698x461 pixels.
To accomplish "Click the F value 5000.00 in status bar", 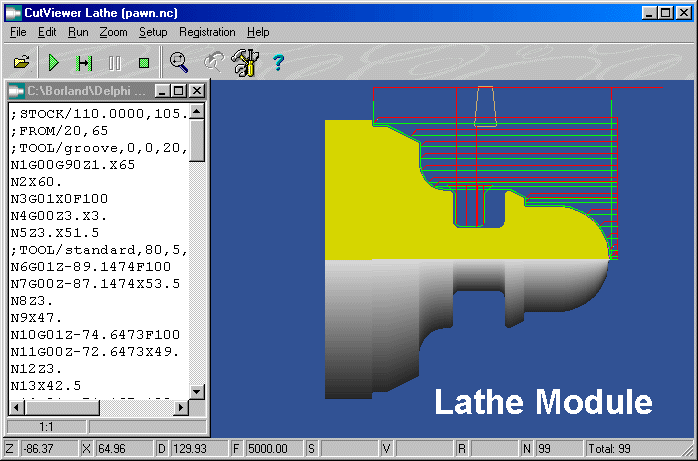I will pos(274,449).
